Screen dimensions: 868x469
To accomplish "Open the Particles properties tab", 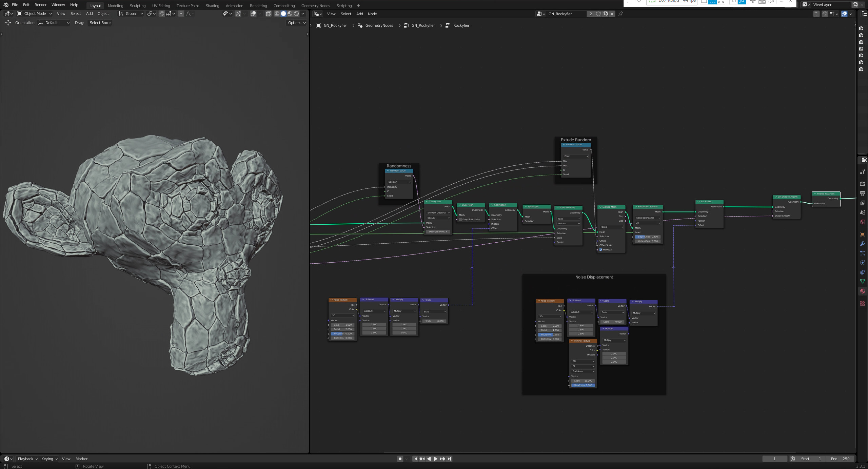I will coord(863,253).
